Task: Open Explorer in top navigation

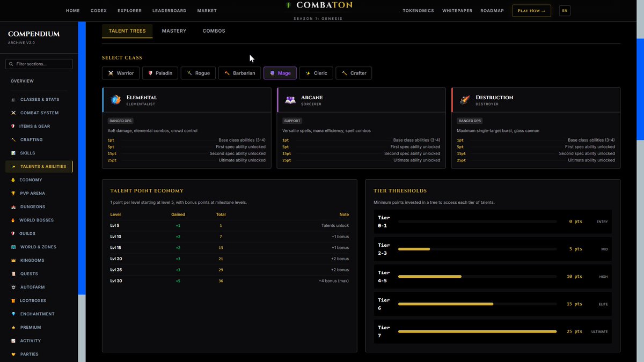Action: (129, 11)
